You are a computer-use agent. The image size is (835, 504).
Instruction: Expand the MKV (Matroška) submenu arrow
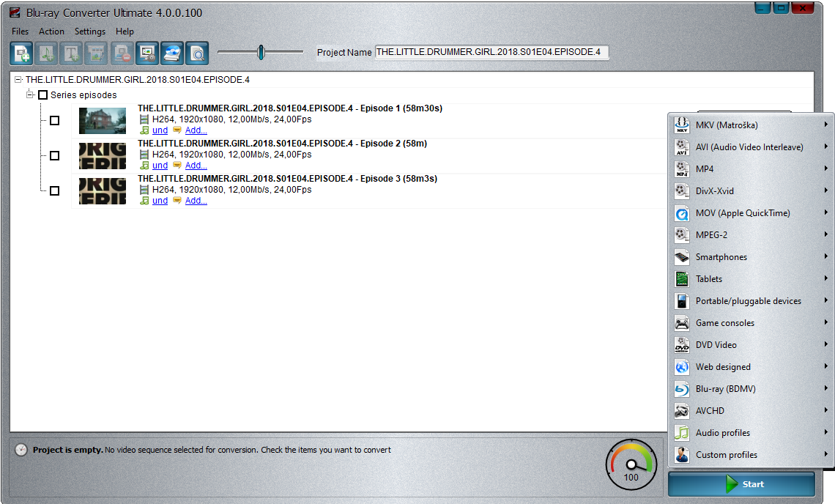pos(826,125)
